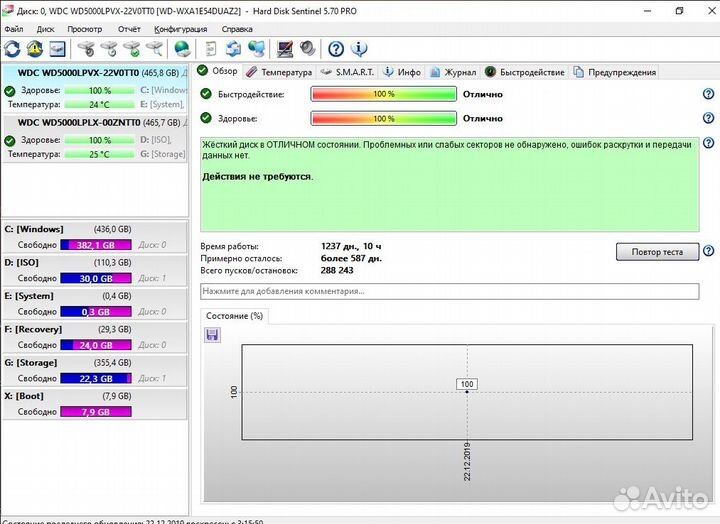
Task: Click help icon beside Быстродействие bar
Action: coord(708,94)
